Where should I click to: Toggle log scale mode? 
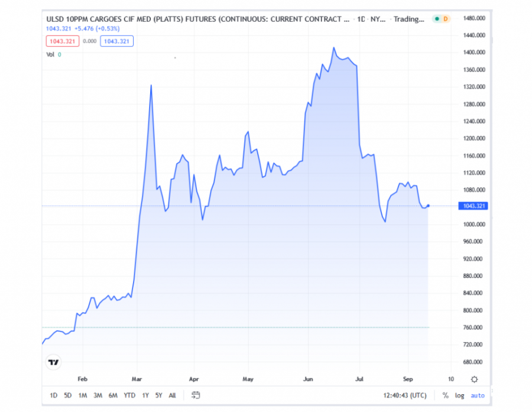459,395
